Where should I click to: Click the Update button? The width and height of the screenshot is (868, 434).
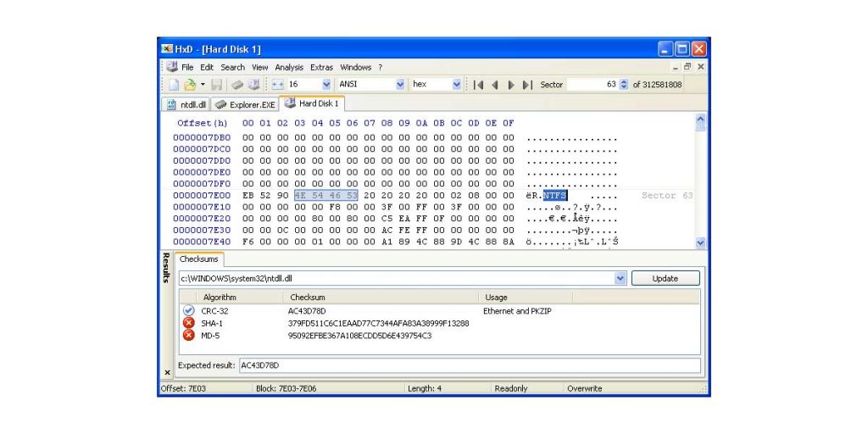pos(665,278)
